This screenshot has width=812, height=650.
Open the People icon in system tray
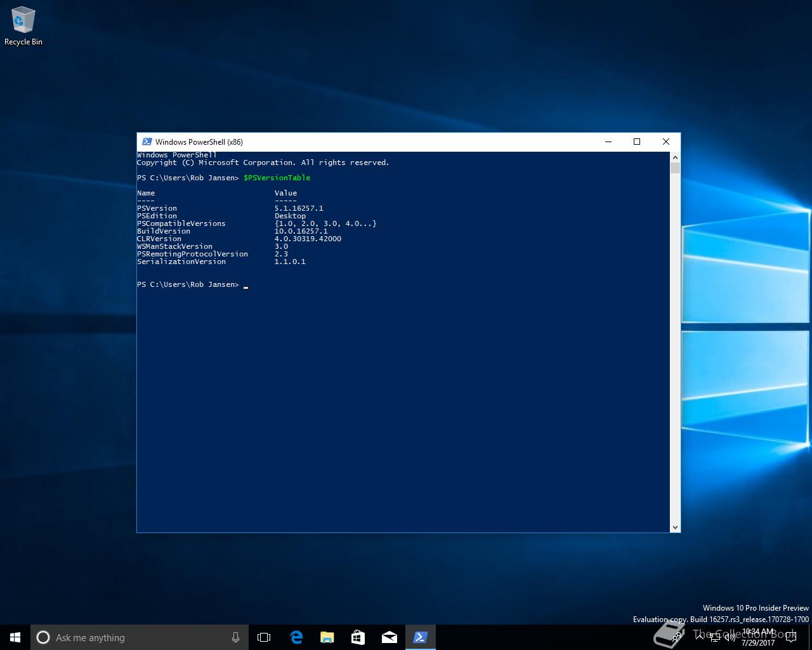coord(677,637)
